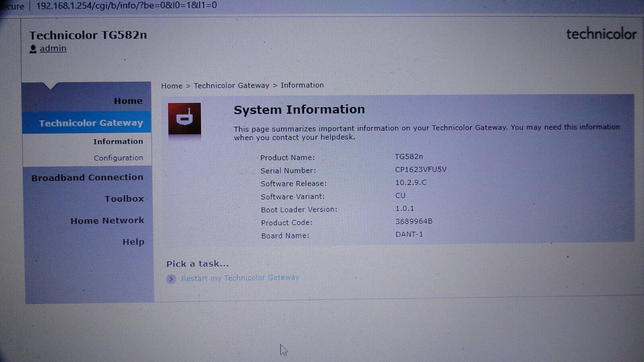This screenshot has width=644, height=362.
Task: Open Configuration submenu item
Action: coord(118,158)
